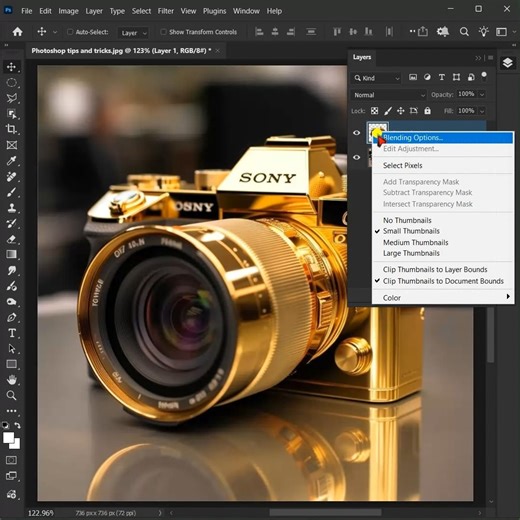Expand the Color submenu arrow
Viewport: 520px width, 520px height.
pyautogui.click(x=508, y=297)
